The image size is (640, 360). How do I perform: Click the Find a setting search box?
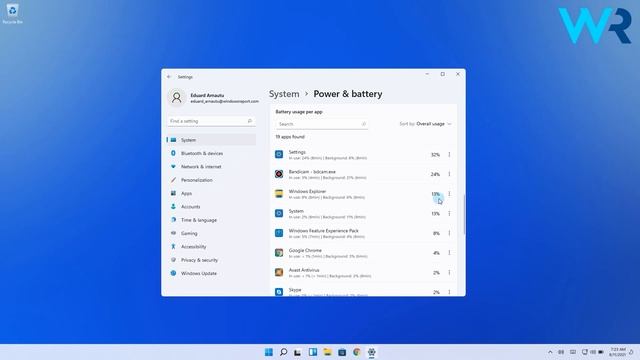tap(211, 121)
